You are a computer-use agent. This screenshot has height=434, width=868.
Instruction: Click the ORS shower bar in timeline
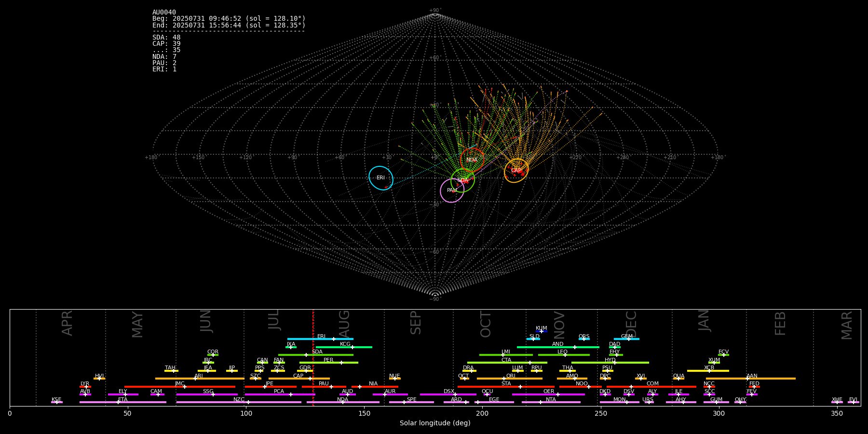pyautogui.click(x=584, y=339)
